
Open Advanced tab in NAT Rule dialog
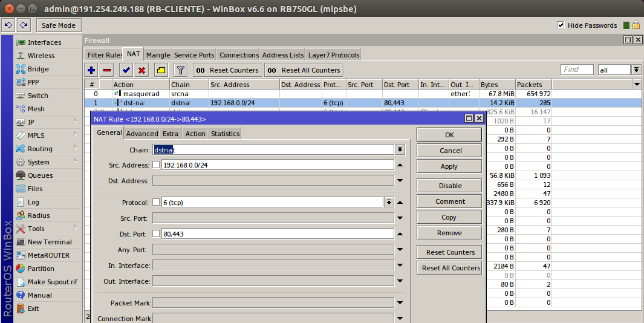pyautogui.click(x=142, y=134)
